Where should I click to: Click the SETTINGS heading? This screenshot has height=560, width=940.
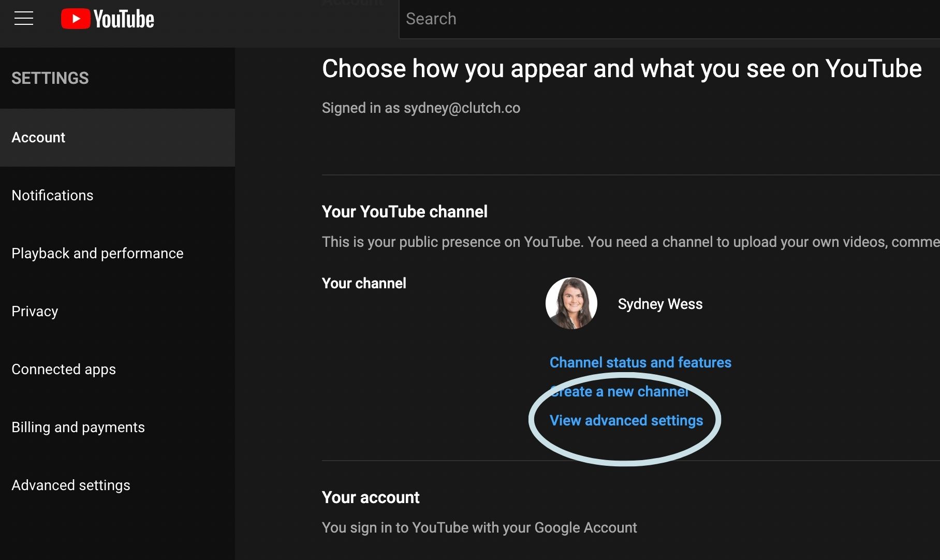point(50,78)
